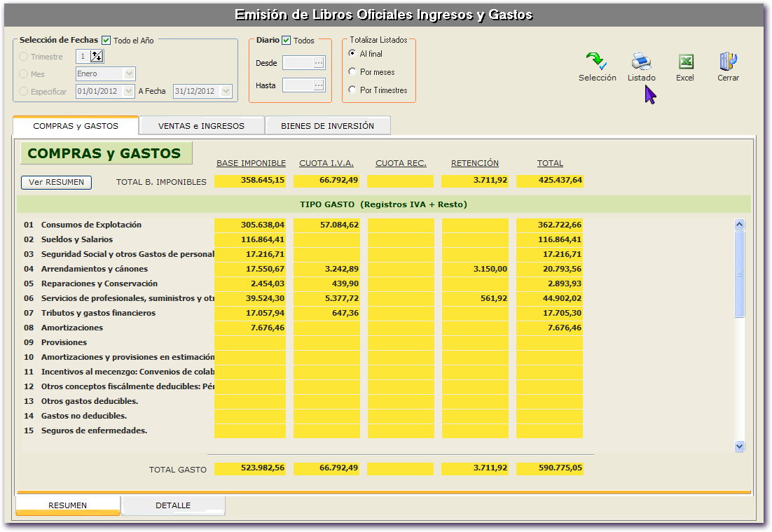Select the Por meses radio option
The image size is (772, 532).
pyautogui.click(x=352, y=71)
